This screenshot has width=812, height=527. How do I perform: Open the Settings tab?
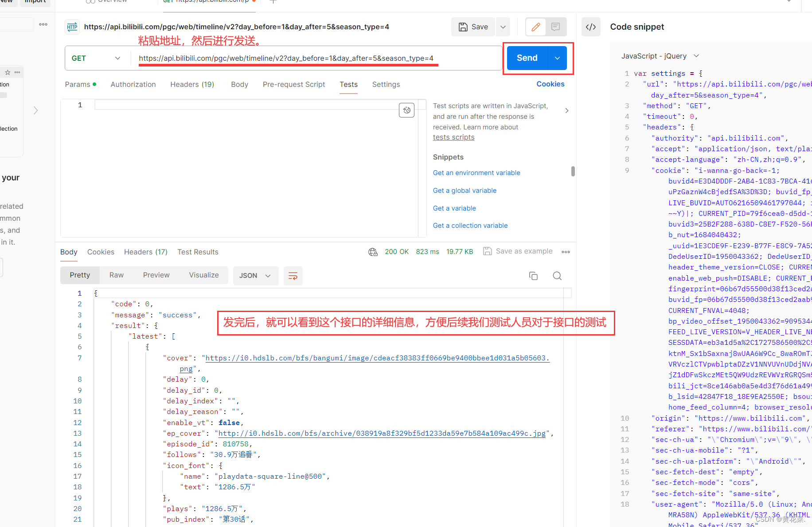tap(386, 84)
